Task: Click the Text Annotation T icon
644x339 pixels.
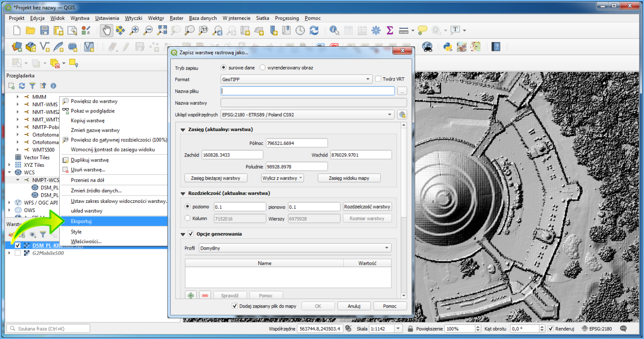Action: (x=455, y=31)
